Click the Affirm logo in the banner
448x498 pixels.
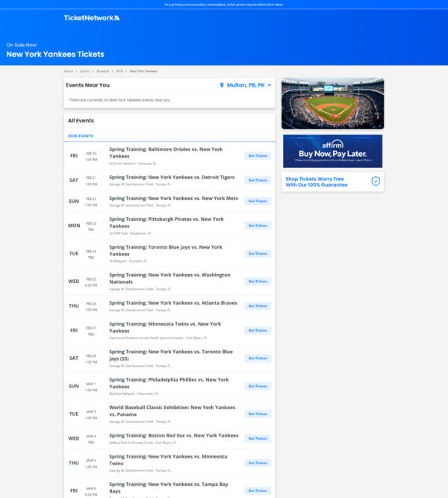click(332, 144)
